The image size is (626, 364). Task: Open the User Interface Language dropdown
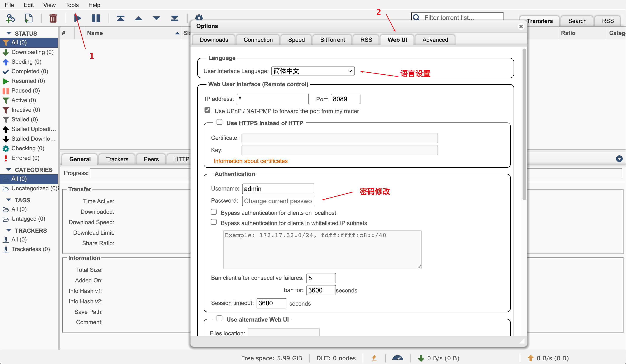tap(313, 71)
